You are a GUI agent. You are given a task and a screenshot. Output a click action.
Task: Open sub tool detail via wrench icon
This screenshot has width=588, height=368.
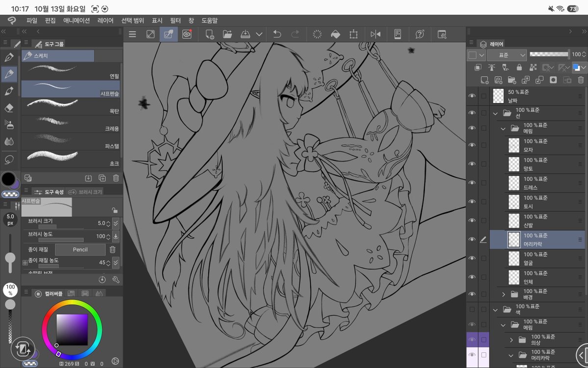pos(116,279)
